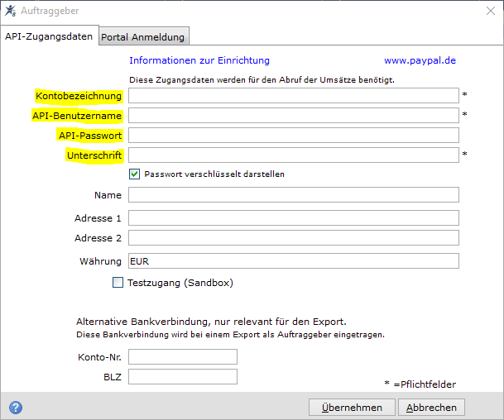The image size is (504, 420).
Task: Enable the Testzugang (Sandbox) checkbox
Action: (118, 283)
